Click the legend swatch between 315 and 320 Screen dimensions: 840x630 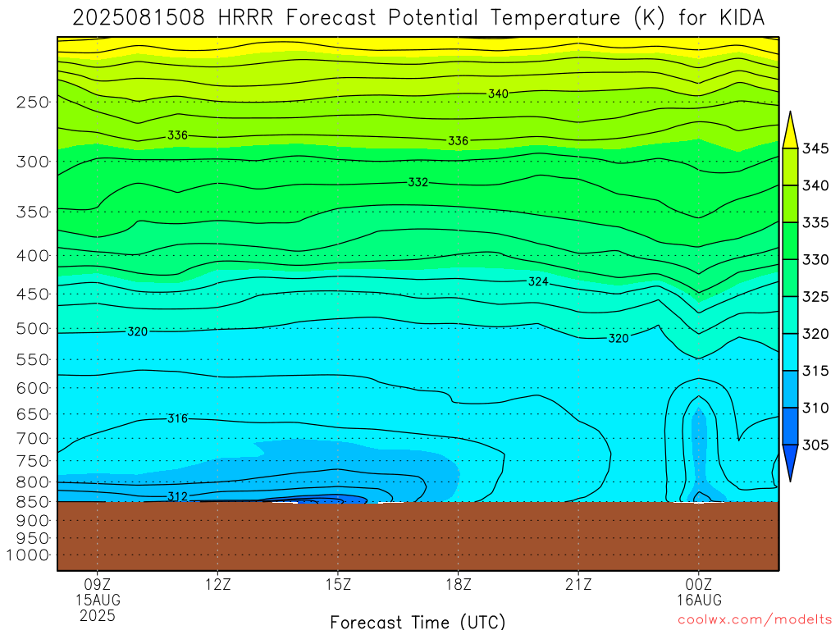[790, 352]
